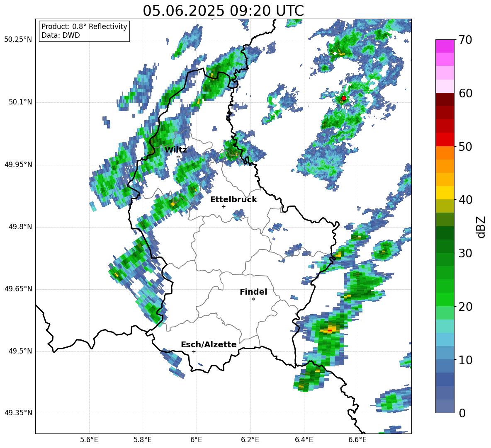This screenshot has height=448, width=491.
Task: Click the Esch/Alzette city label
Action: pos(209,344)
